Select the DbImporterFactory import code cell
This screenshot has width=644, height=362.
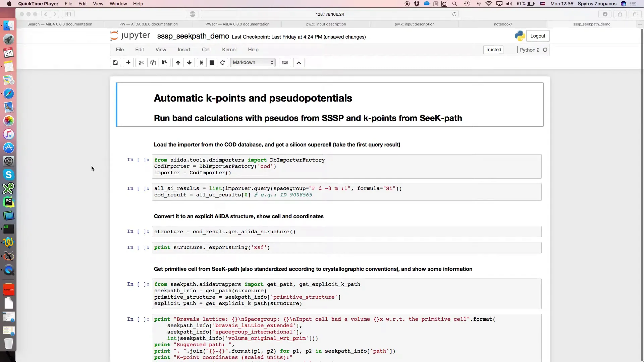346,166
